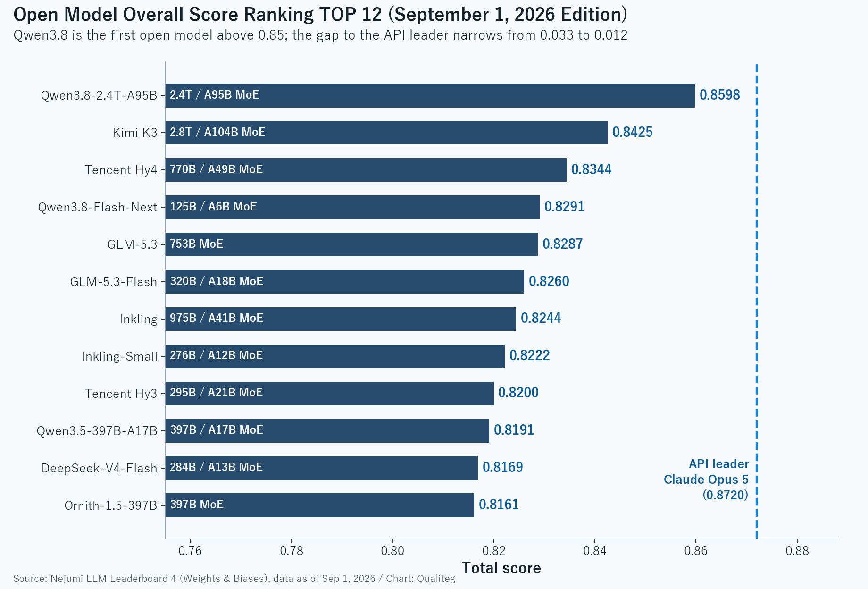
Task: Click the x-axis tick label 0.80
Action: tap(392, 551)
